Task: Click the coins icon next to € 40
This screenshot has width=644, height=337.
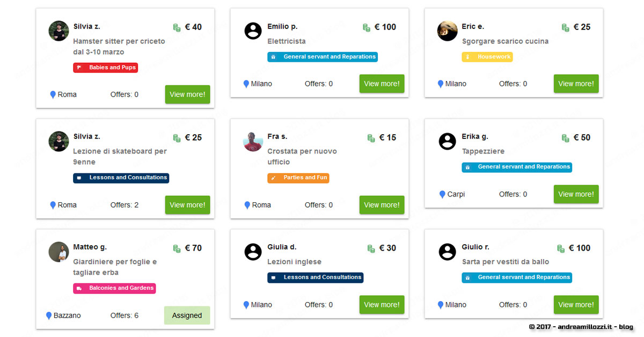Action: [177, 27]
